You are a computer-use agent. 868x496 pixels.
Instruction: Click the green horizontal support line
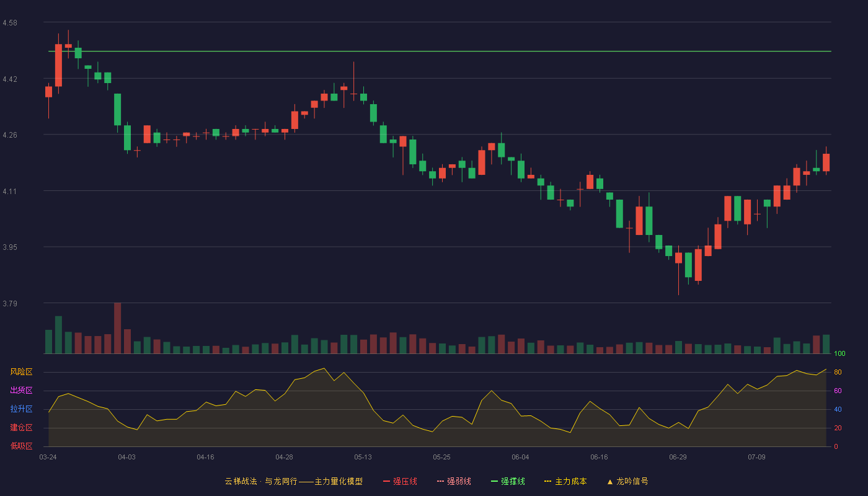pyautogui.click(x=440, y=51)
